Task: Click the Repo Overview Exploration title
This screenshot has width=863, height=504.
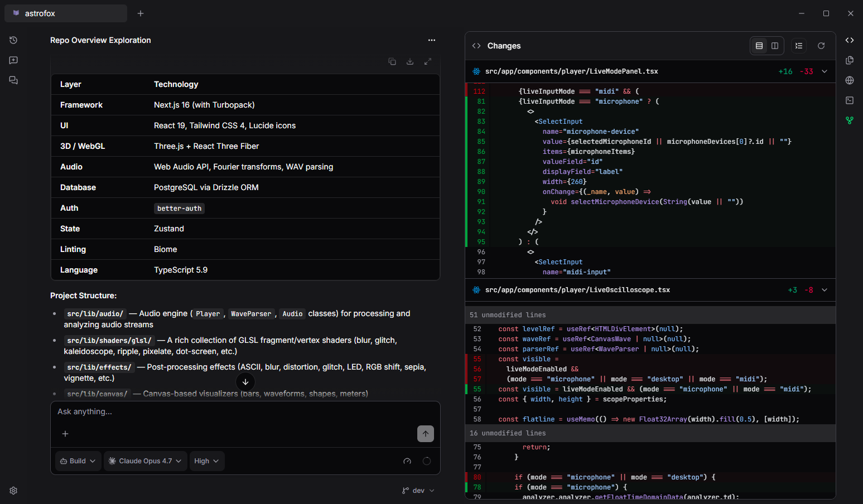Action: coord(100,40)
